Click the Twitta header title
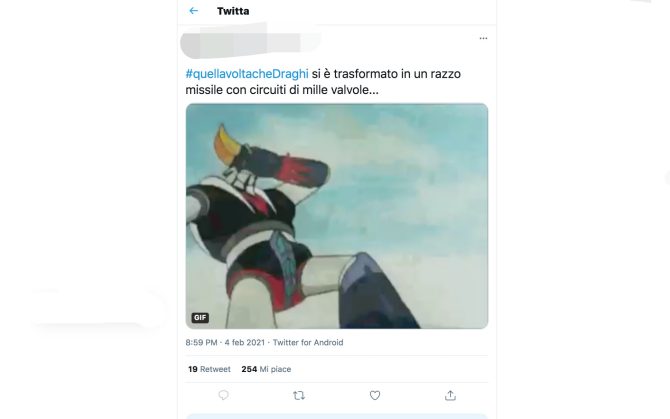Image resolution: width=670 pixels, height=419 pixels. click(233, 11)
